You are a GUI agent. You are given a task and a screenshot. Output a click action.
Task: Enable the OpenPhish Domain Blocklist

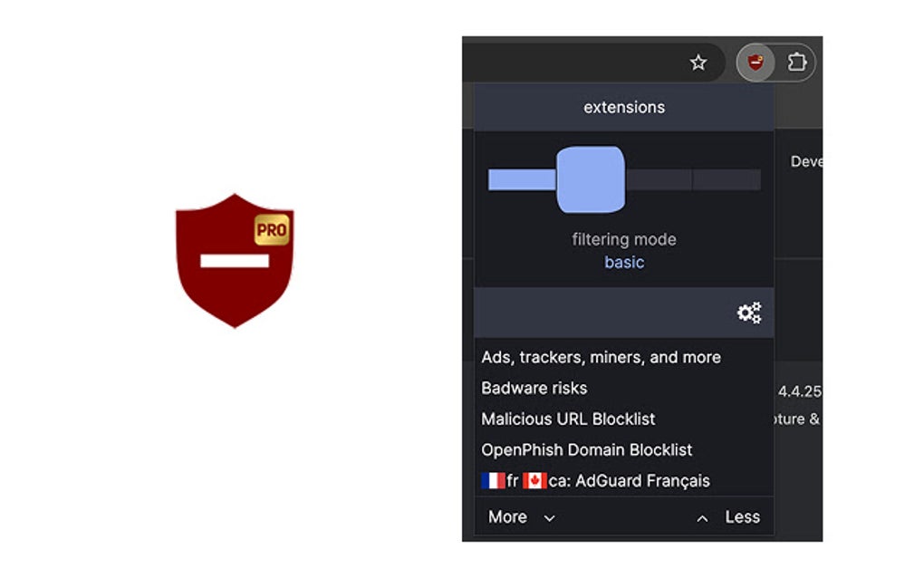pyautogui.click(x=585, y=449)
